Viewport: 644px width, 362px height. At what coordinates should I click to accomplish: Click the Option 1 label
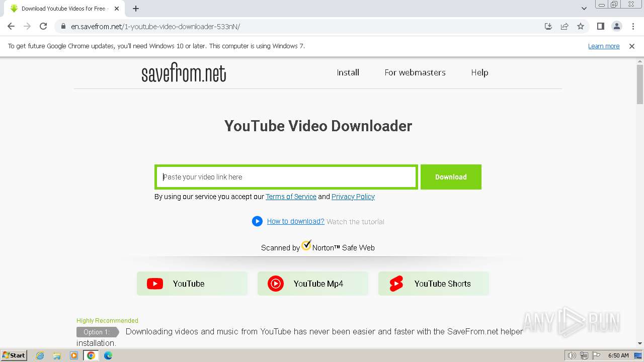point(97,332)
